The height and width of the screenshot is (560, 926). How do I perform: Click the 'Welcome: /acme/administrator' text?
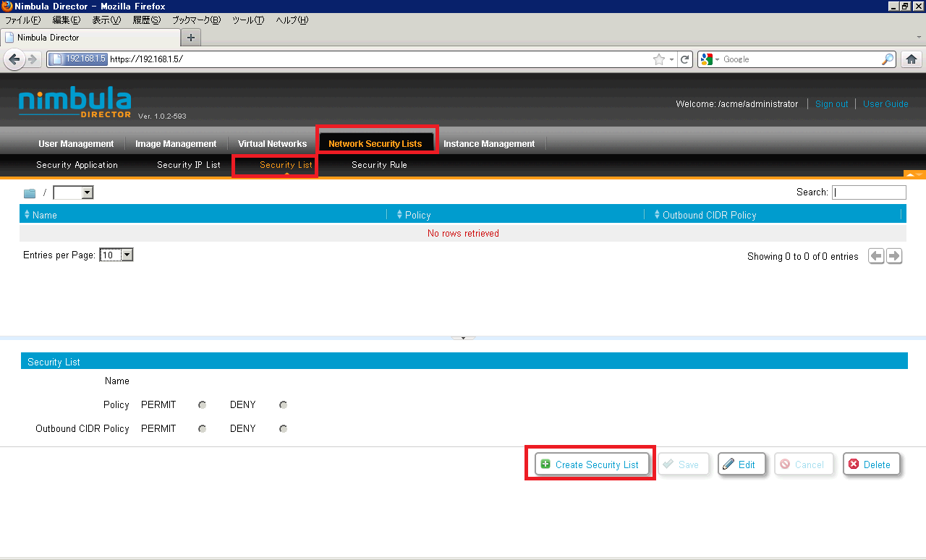736,104
